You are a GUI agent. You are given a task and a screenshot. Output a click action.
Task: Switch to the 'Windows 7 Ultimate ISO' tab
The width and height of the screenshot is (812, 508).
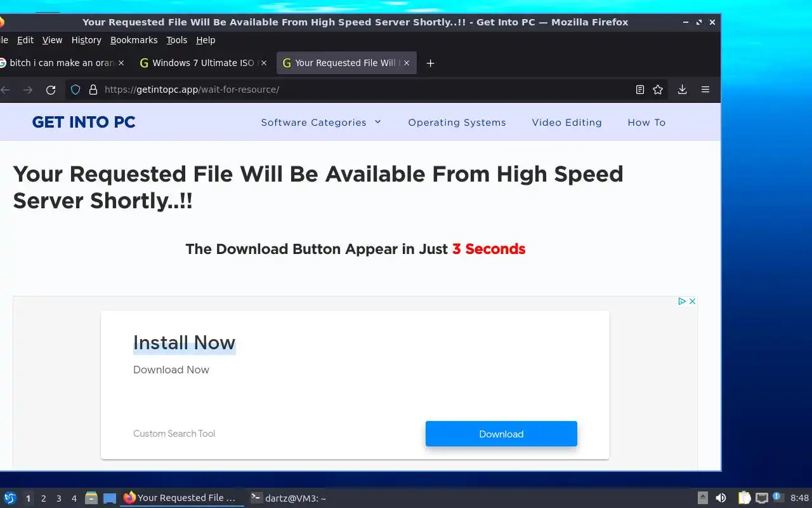pyautogui.click(x=202, y=63)
